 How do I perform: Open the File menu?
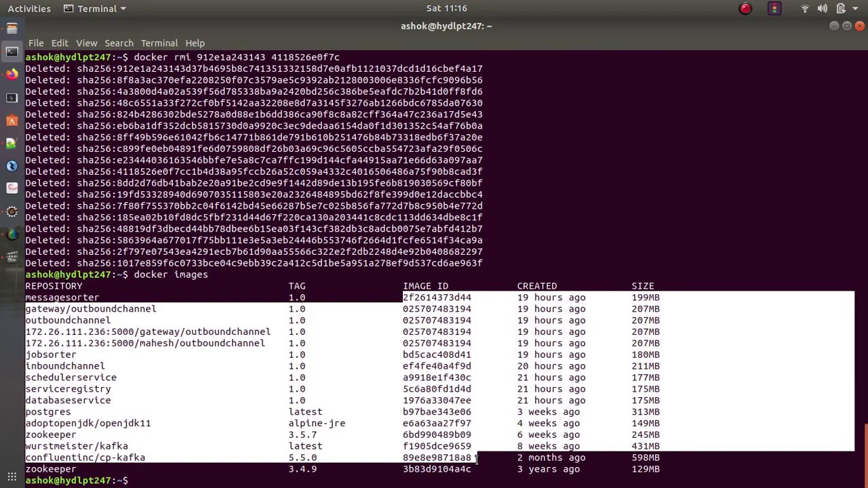pos(36,43)
